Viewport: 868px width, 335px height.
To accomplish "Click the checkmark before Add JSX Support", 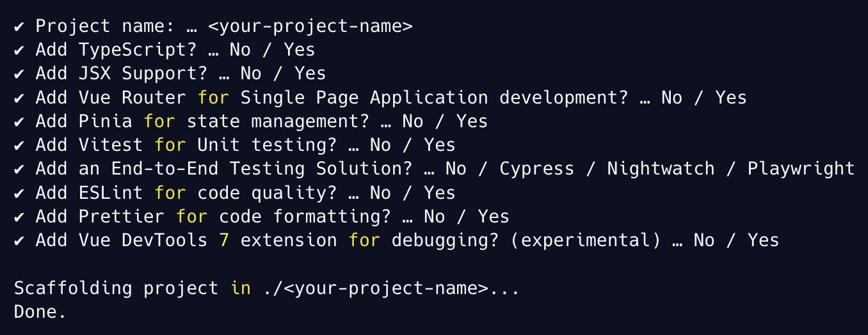I will tap(19, 74).
